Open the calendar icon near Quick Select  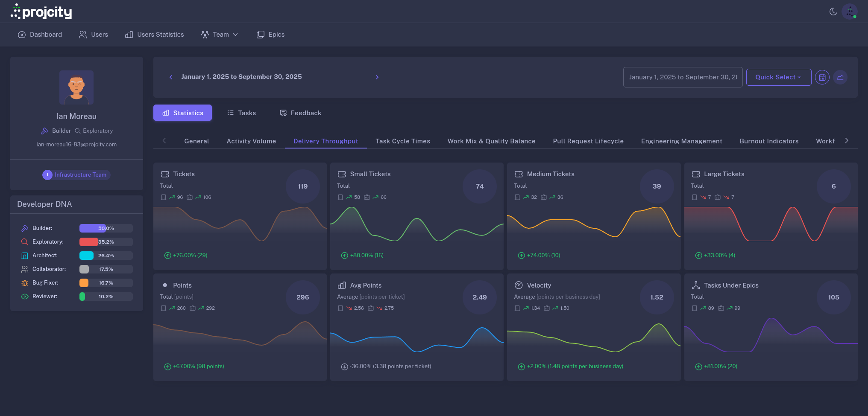[x=822, y=77]
